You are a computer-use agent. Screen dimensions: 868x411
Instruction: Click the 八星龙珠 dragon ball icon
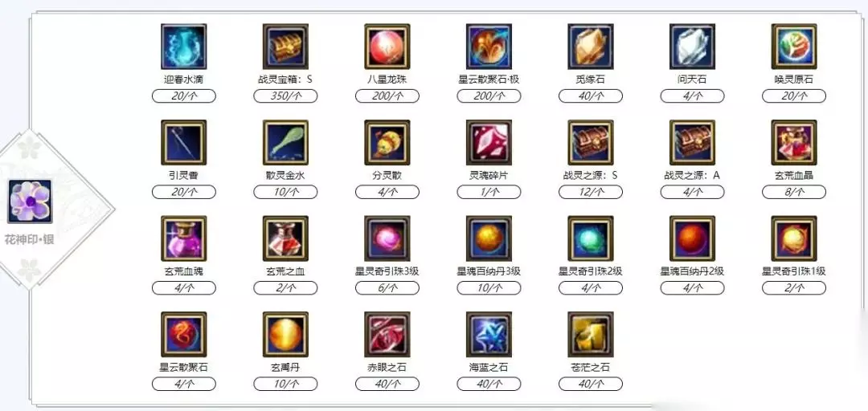pos(387,47)
